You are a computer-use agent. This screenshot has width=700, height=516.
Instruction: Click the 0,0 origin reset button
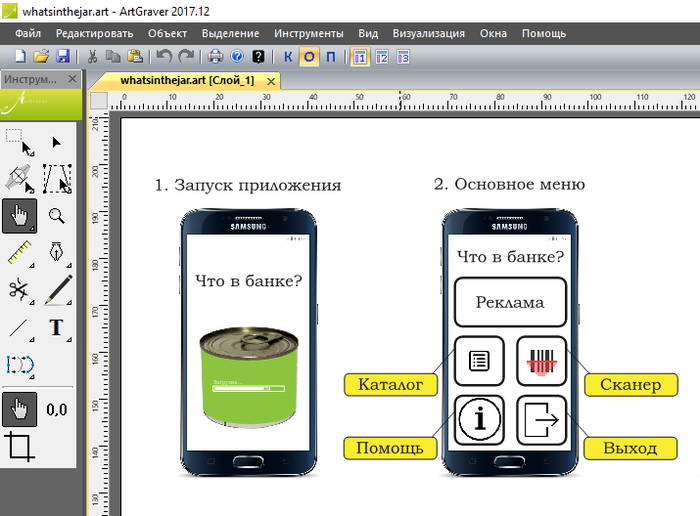click(57, 409)
